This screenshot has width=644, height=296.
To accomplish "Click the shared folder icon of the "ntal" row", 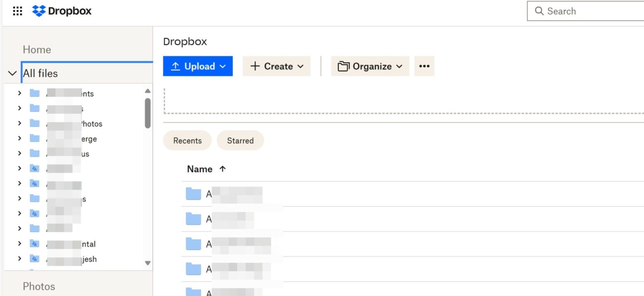I will 34,244.
